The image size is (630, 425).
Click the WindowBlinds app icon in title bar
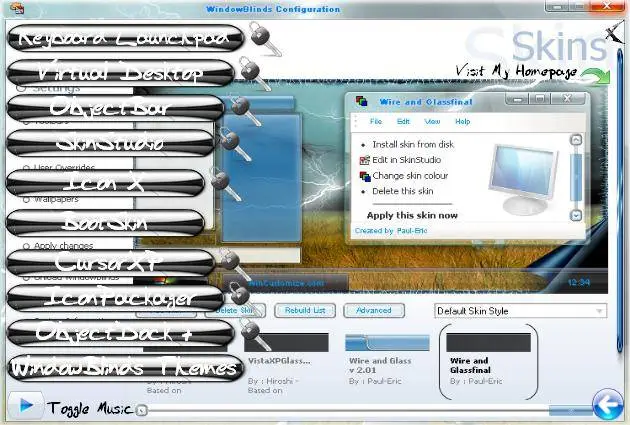(x=17, y=7)
